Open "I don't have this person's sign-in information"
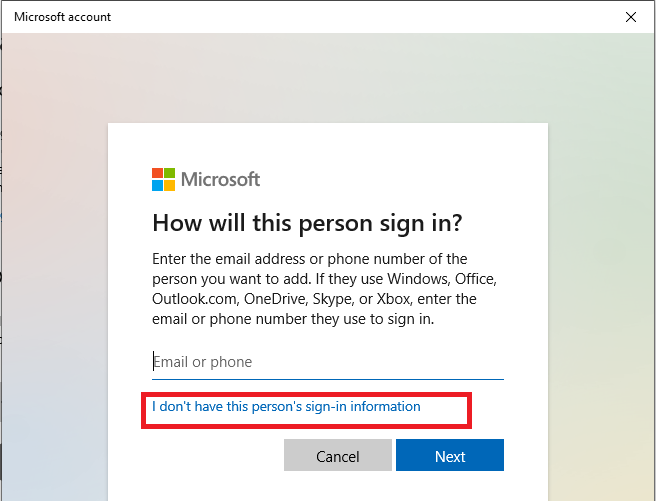656x501 pixels. tap(286, 407)
